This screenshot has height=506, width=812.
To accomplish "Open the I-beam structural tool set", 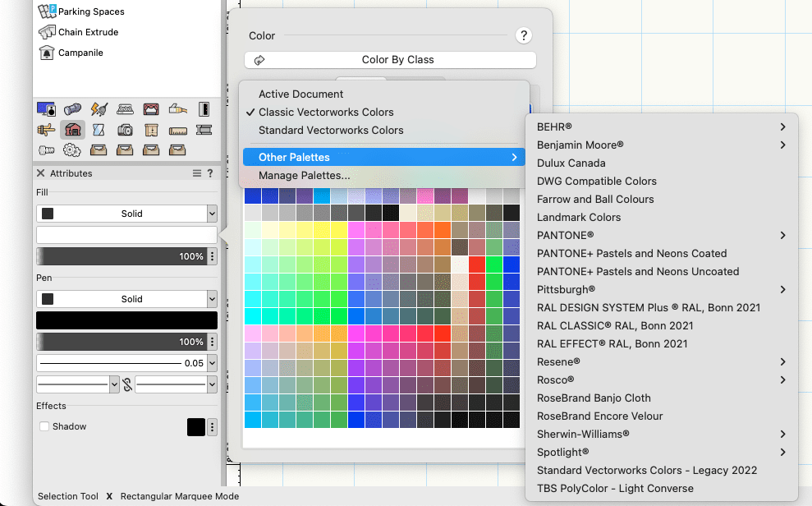I will click(204, 130).
